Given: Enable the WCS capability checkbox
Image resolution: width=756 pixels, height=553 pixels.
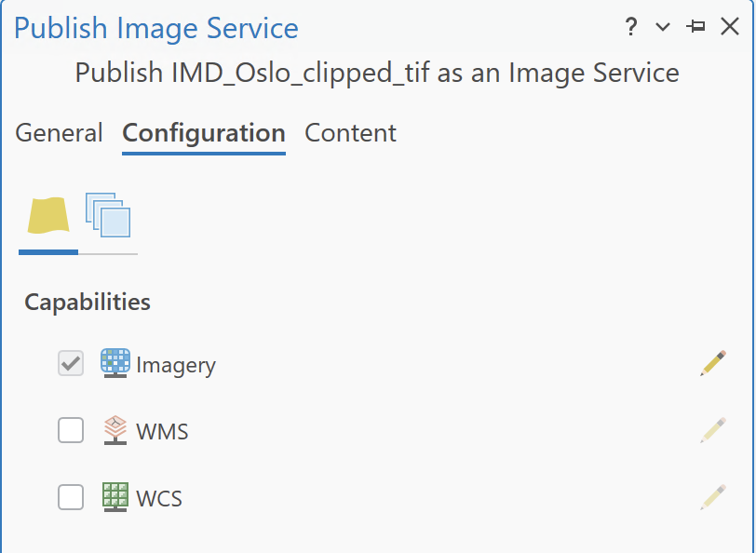Looking at the screenshot, I should (71, 497).
